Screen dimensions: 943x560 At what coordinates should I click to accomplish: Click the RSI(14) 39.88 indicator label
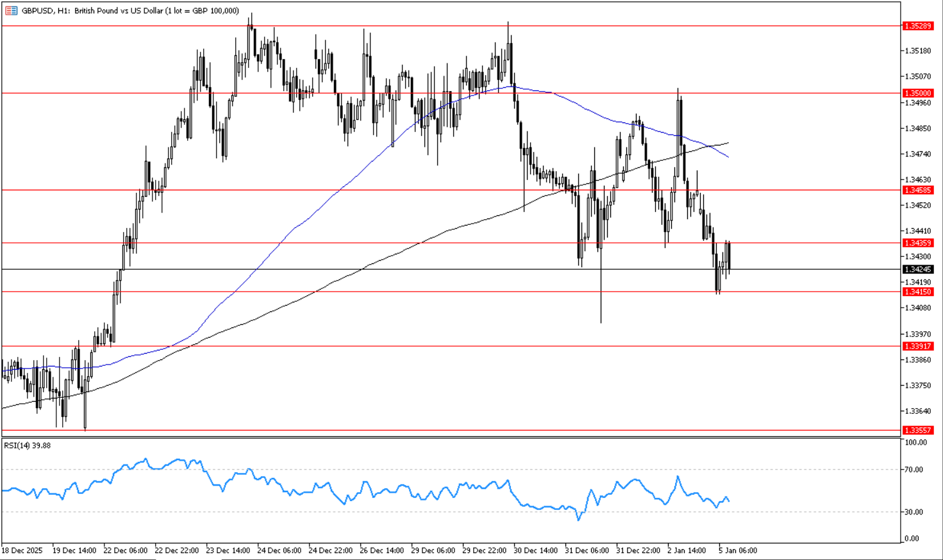point(28,445)
